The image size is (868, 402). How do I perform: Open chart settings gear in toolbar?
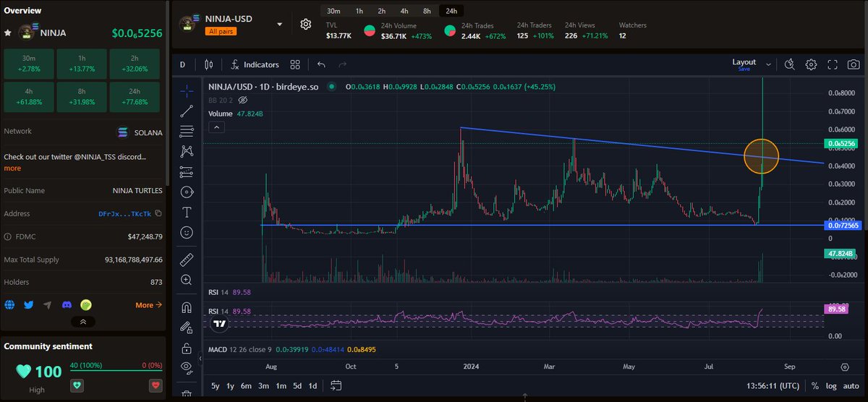click(x=812, y=64)
